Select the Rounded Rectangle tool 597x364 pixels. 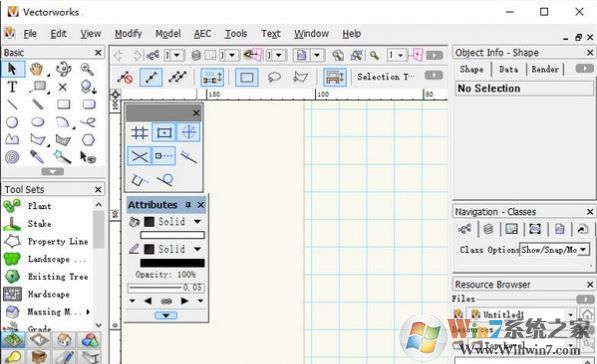tap(89, 104)
